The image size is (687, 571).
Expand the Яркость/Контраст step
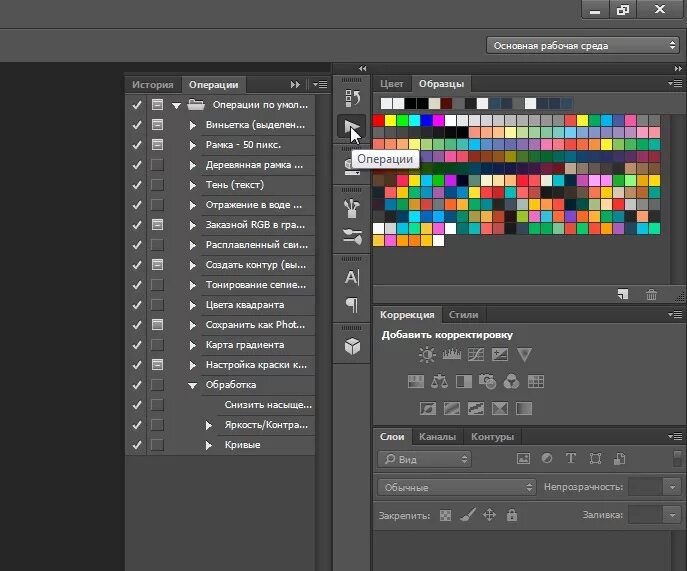[209, 425]
